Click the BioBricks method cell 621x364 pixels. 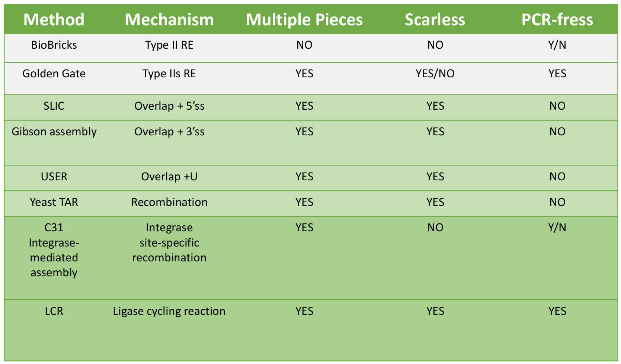pos(54,45)
